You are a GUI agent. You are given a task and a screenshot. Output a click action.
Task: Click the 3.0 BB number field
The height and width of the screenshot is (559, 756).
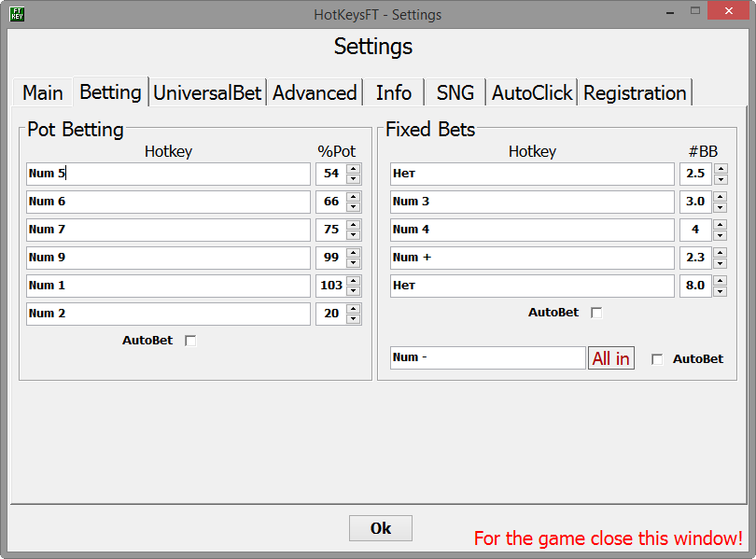pos(695,202)
